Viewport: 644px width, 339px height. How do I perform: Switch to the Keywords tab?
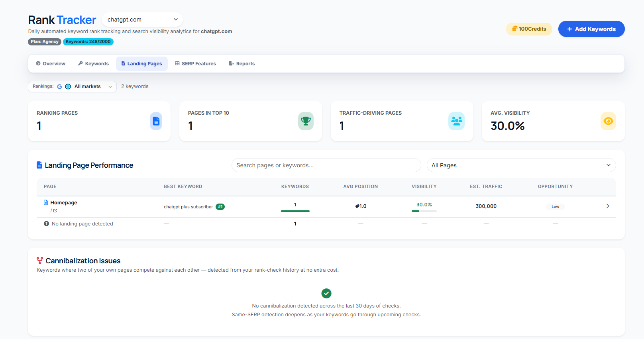(x=93, y=64)
